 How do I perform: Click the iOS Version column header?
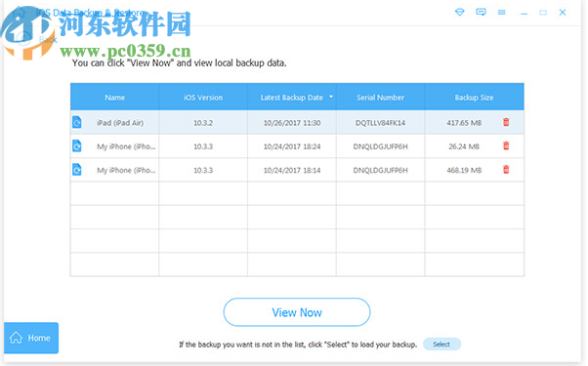click(203, 97)
